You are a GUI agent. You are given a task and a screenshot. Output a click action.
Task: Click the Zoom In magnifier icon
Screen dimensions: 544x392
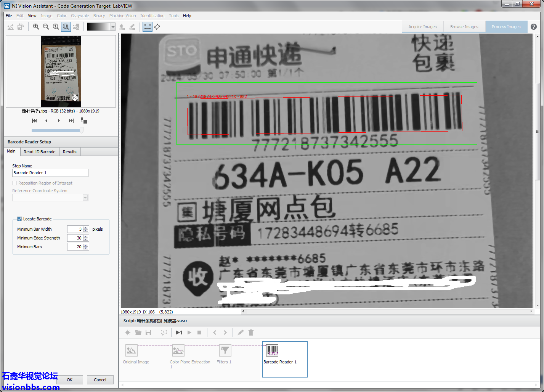(36, 27)
